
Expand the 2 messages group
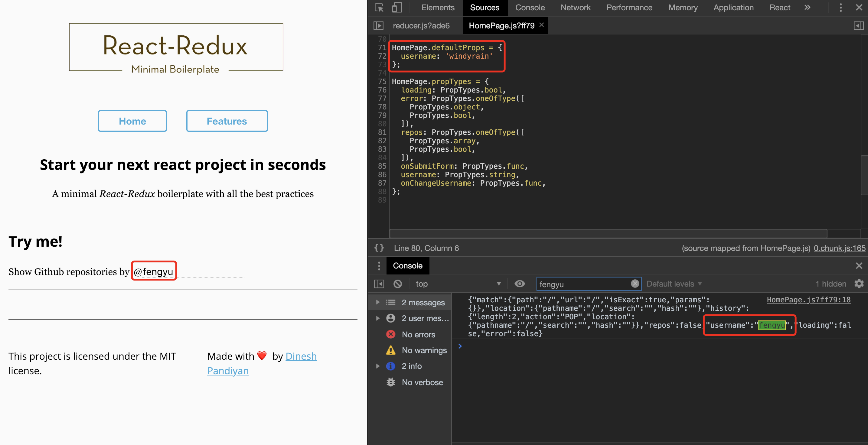click(x=378, y=302)
